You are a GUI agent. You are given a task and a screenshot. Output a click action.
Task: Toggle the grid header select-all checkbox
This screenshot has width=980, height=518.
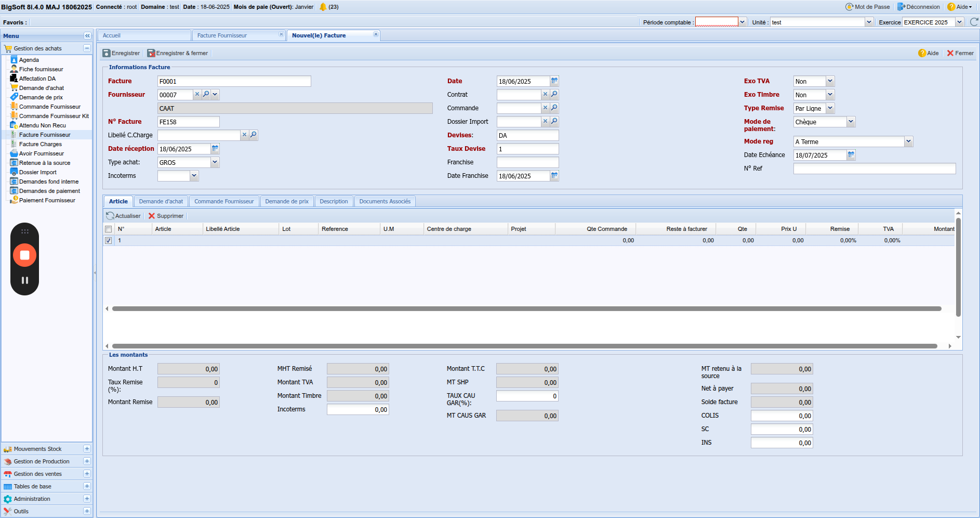[108, 229]
